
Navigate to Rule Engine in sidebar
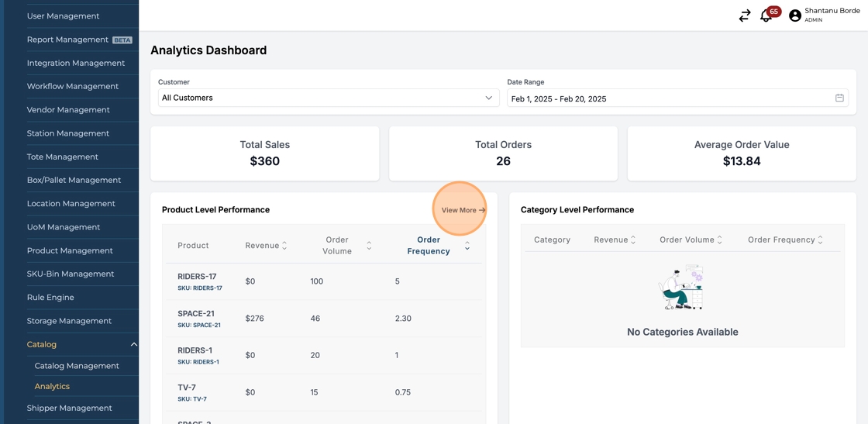(x=50, y=298)
